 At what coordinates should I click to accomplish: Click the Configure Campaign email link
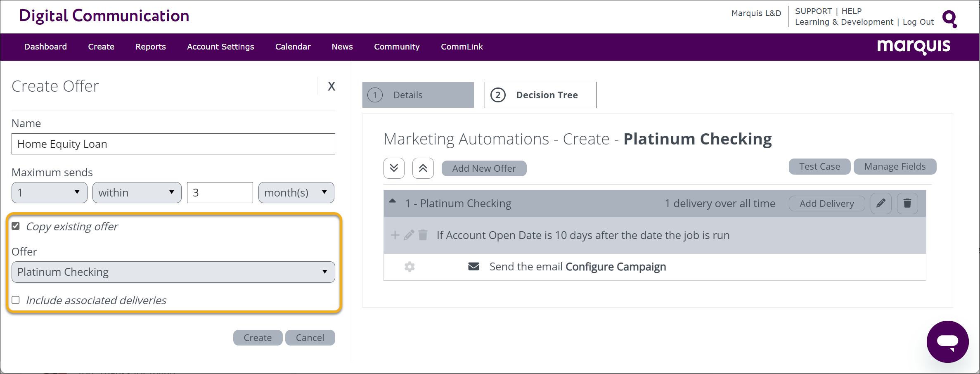point(615,267)
